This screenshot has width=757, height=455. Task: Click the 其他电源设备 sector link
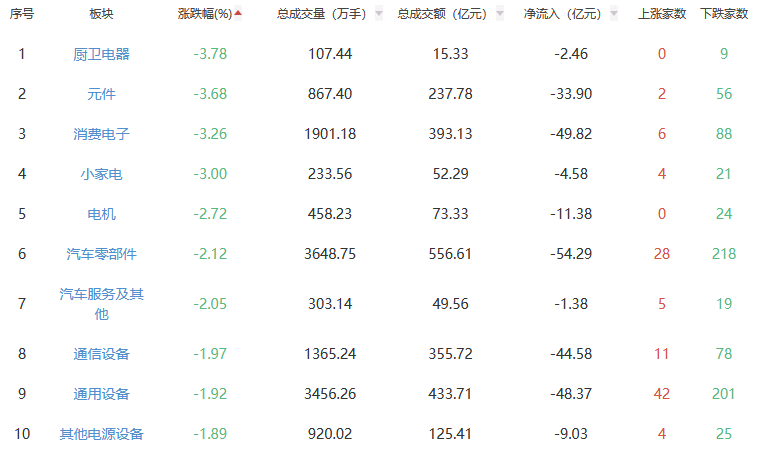point(101,434)
